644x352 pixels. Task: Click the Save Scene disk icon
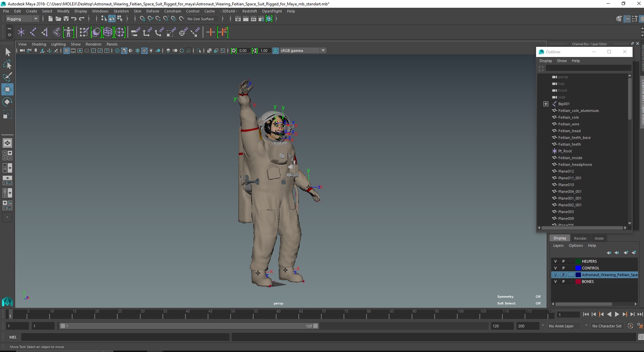[66, 19]
